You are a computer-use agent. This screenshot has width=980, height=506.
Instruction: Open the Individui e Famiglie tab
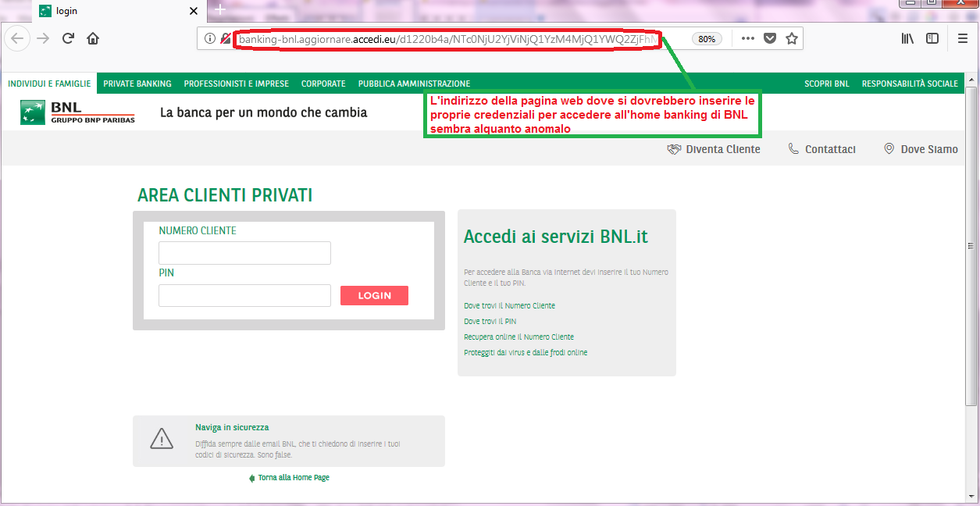[x=49, y=84]
